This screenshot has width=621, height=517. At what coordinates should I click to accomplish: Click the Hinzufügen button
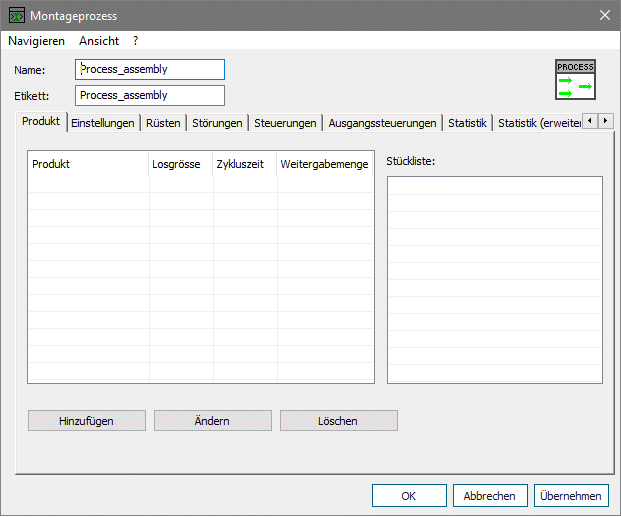click(x=87, y=421)
